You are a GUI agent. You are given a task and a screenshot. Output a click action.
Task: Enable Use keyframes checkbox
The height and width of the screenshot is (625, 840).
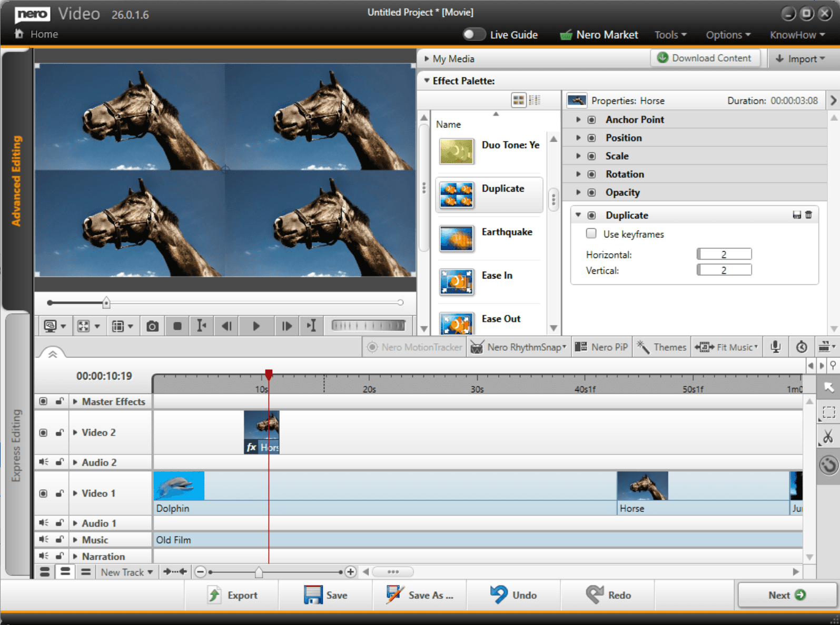coord(591,233)
